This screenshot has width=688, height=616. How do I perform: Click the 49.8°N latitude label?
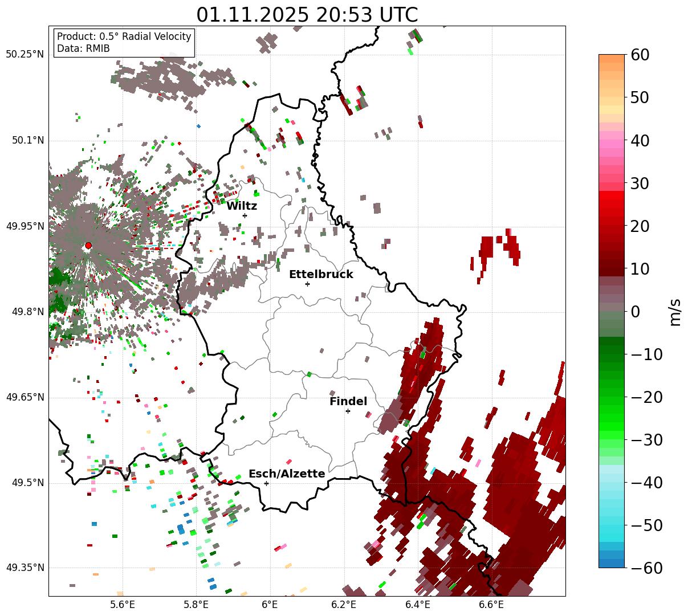(27, 312)
